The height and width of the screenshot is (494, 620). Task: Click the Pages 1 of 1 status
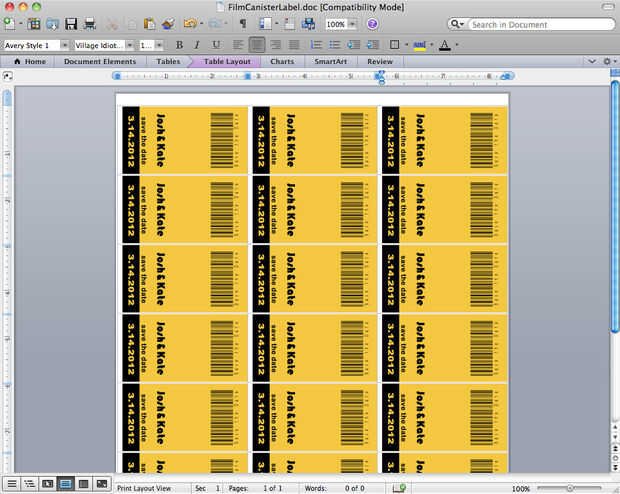click(x=255, y=488)
